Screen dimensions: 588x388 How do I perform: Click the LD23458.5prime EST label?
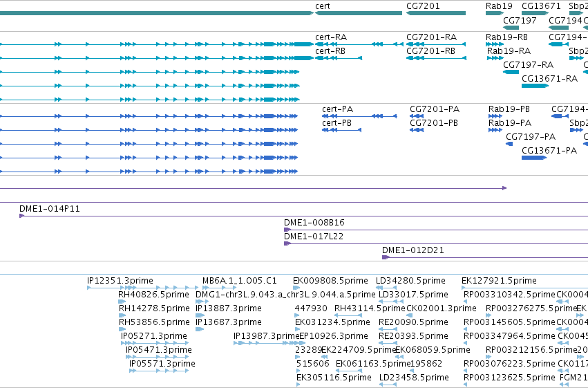(414, 378)
